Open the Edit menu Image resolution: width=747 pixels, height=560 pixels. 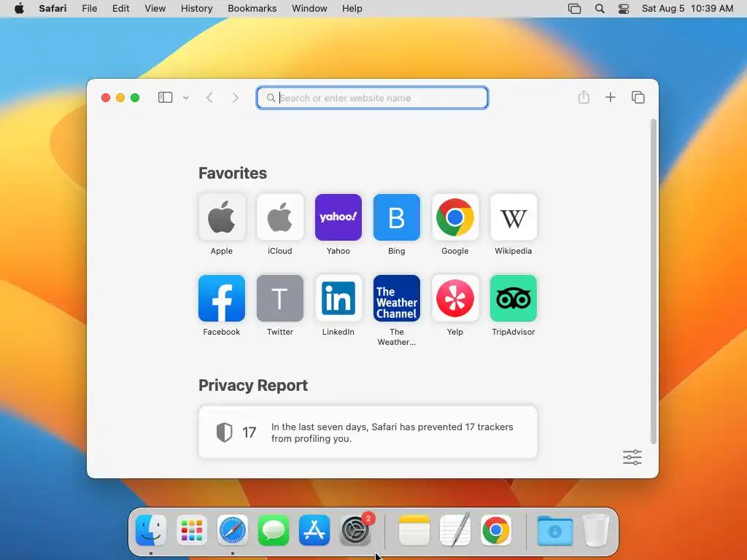(x=120, y=9)
